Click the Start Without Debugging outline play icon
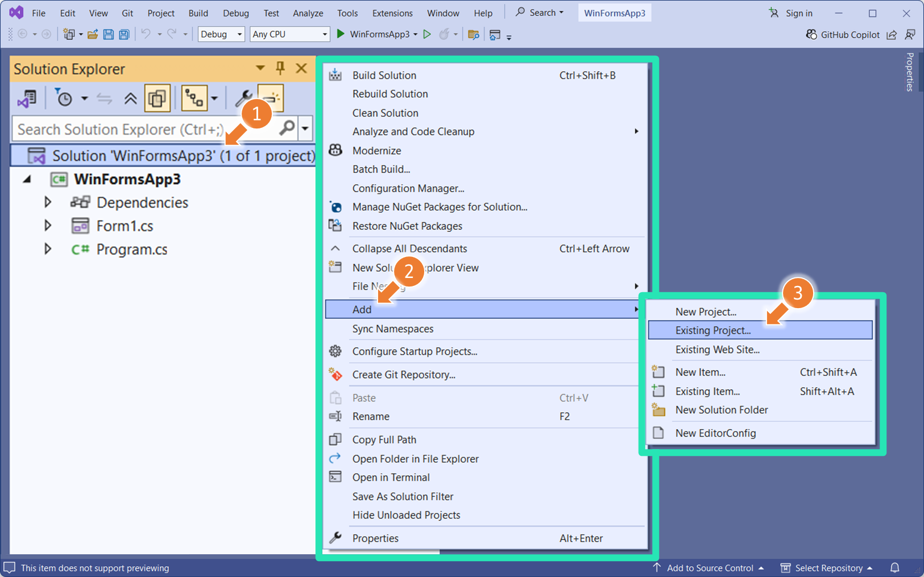 427,34
